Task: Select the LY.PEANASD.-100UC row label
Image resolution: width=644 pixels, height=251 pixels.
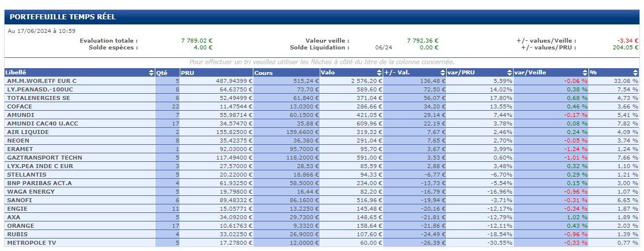Action: tap(40, 89)
